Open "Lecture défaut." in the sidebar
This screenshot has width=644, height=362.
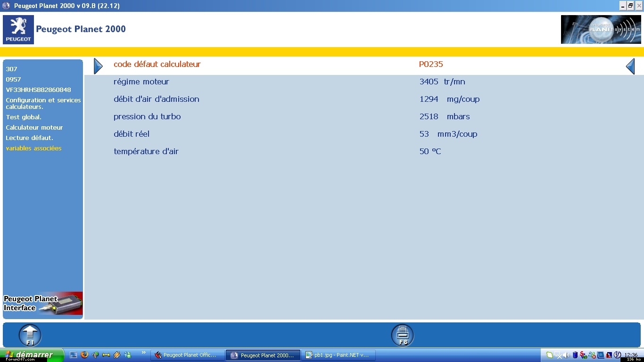(x=30, y=138)
